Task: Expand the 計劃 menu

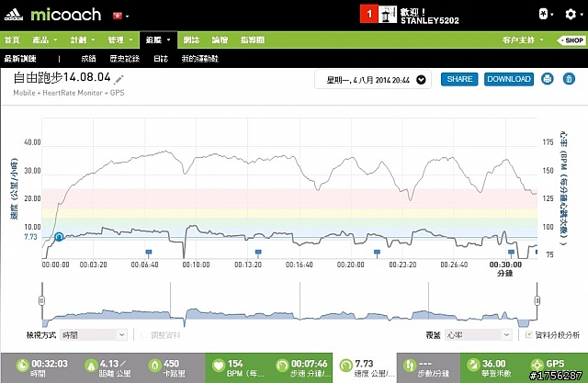Action: pyautogui.click(x=83, y=39)
